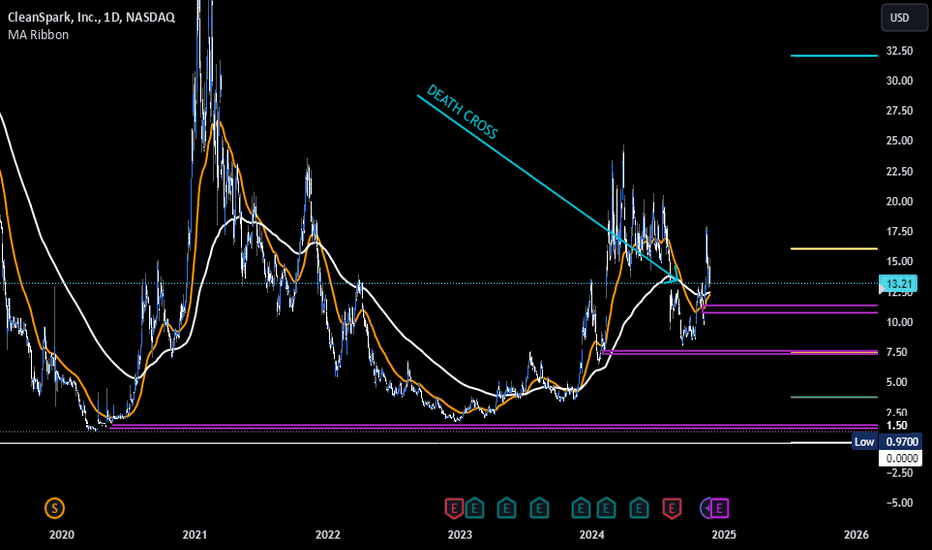Click the orange S stock split marker

coord(55,508)
